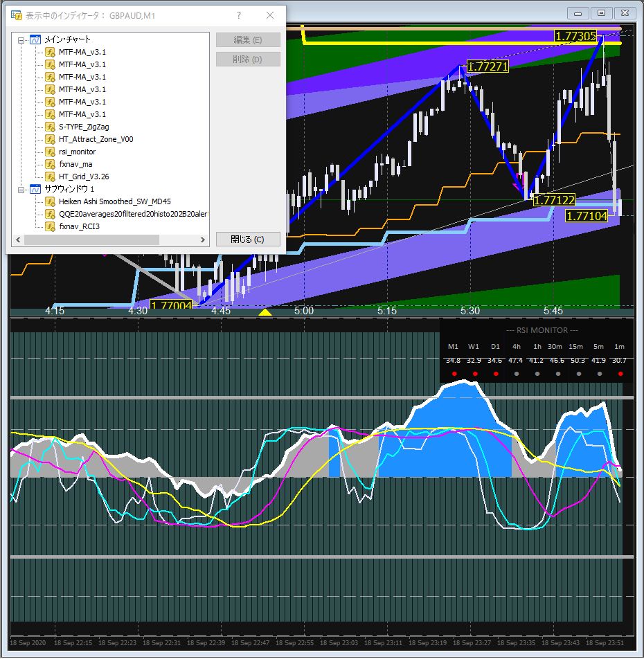Select the サブウィンドウ 1 tree label
The image size is (644, 659).
(x=69, y=189)
